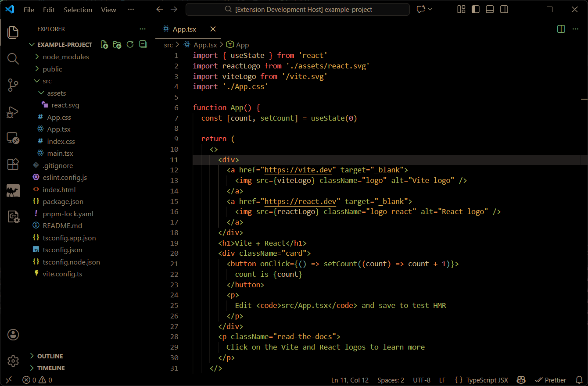Change end of line sequence LF

(x=442, y=380)
